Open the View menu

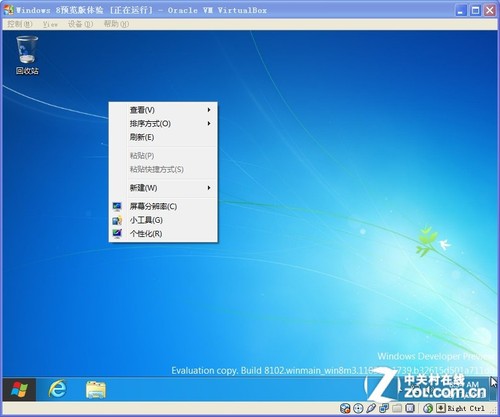coord(50,24)
